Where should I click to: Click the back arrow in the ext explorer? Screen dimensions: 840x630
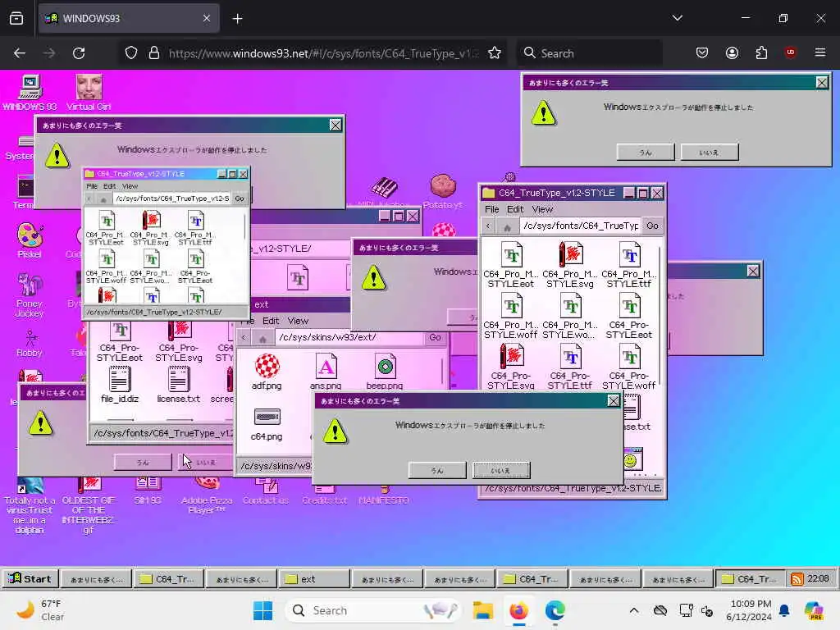(x=244, y=338)
